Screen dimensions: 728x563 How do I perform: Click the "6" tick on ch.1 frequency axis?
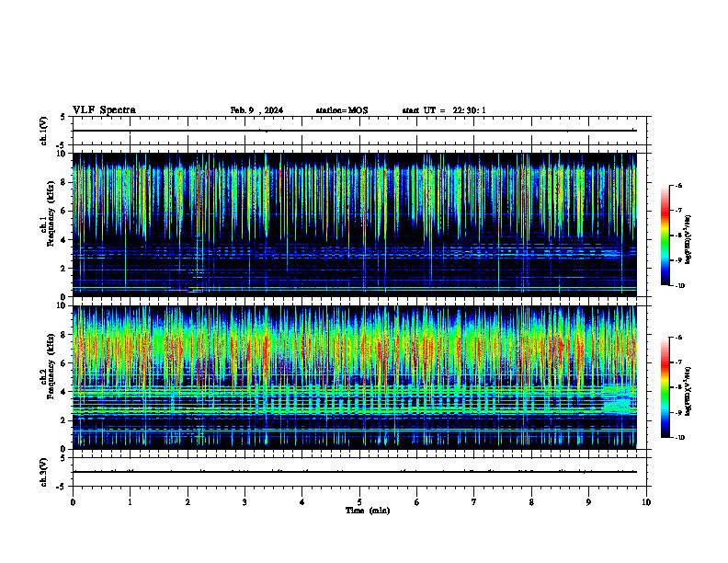tap(63, 211)
